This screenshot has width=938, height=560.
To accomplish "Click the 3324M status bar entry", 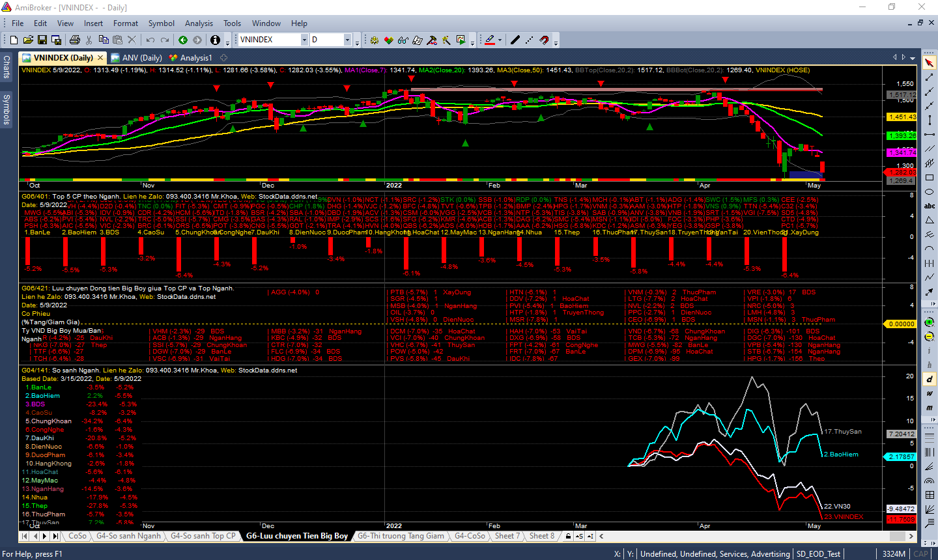I will pyautogui.click(x=894, y=554).
